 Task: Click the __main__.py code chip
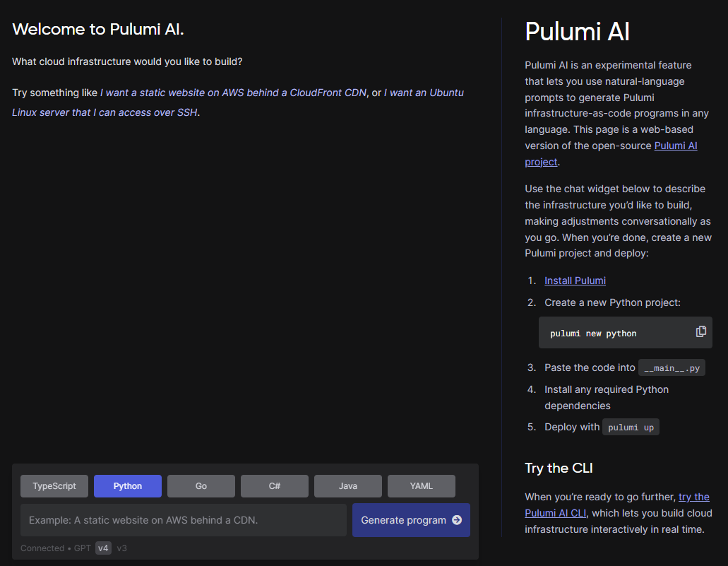point(671,367)
